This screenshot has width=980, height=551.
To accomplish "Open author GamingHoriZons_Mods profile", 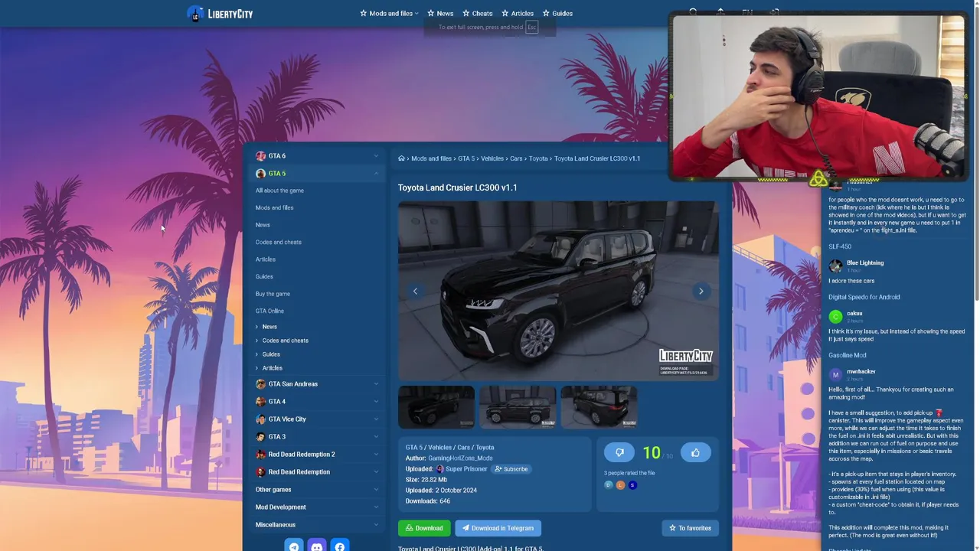I will [x=460, y=458].
